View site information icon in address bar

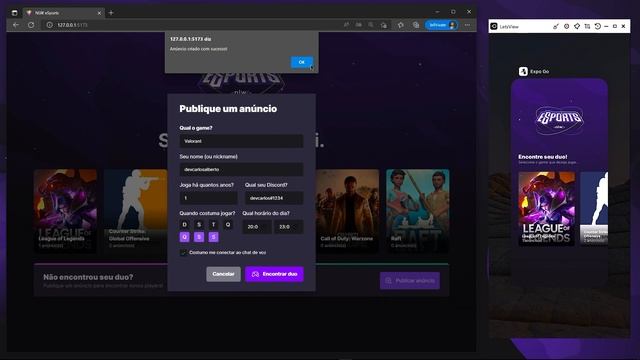[49, 25]
